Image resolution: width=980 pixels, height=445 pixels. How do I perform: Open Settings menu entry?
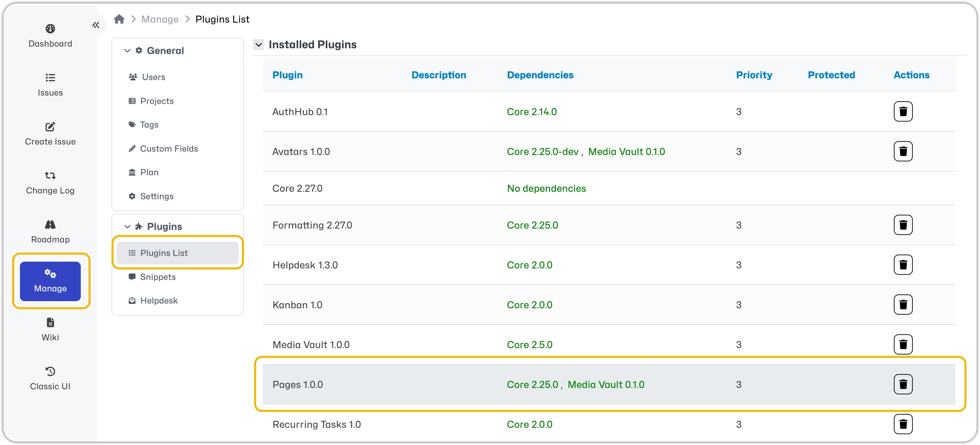coord(151,196)
